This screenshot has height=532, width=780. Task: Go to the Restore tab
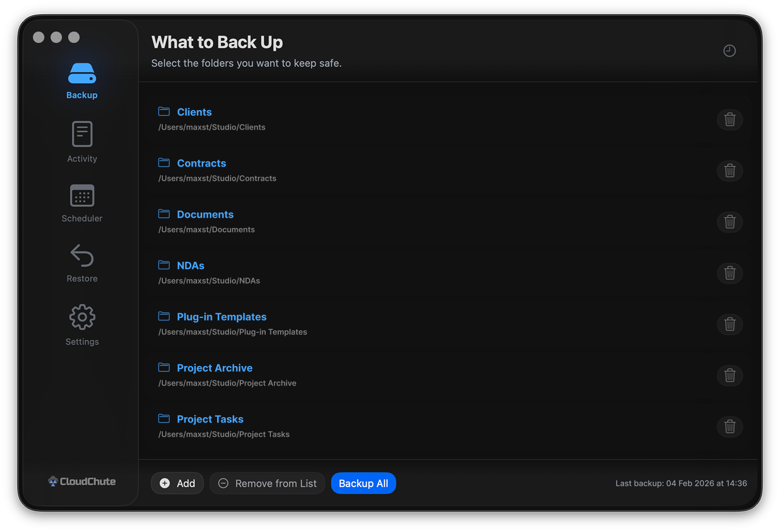click(82, 263)
